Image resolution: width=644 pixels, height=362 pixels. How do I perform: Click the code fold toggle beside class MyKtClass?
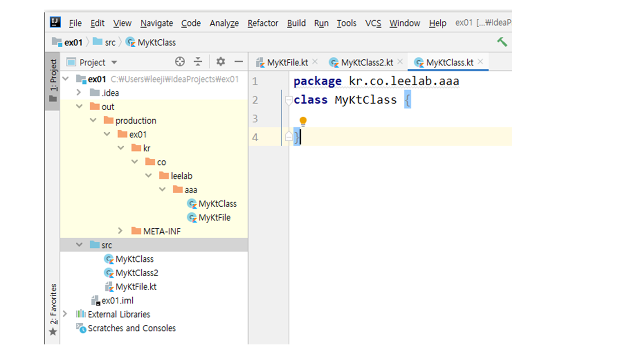tap(288, 100)
